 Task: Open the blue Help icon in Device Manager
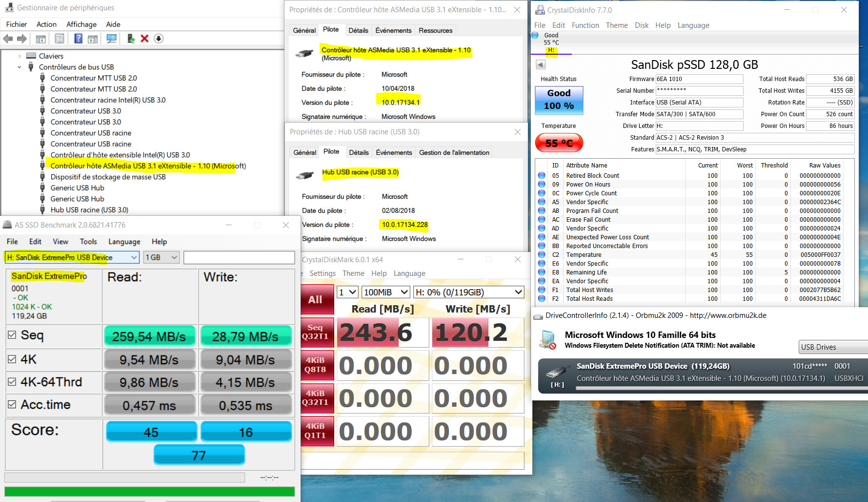78,39
